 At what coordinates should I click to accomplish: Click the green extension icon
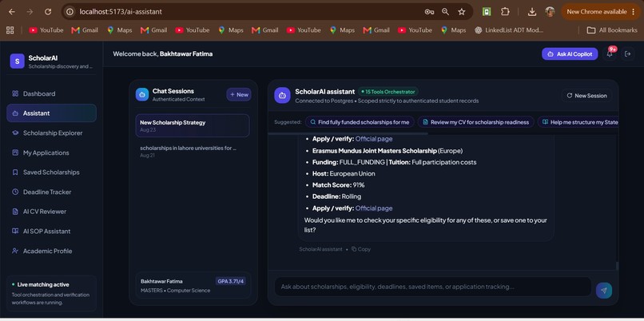[487, 12]
